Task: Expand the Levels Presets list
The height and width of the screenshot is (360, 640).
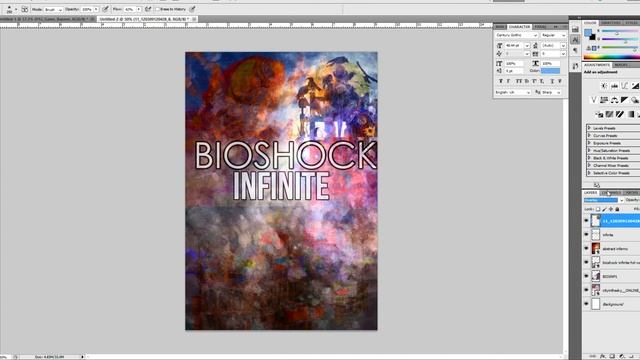Action: (x=589, y=128)
